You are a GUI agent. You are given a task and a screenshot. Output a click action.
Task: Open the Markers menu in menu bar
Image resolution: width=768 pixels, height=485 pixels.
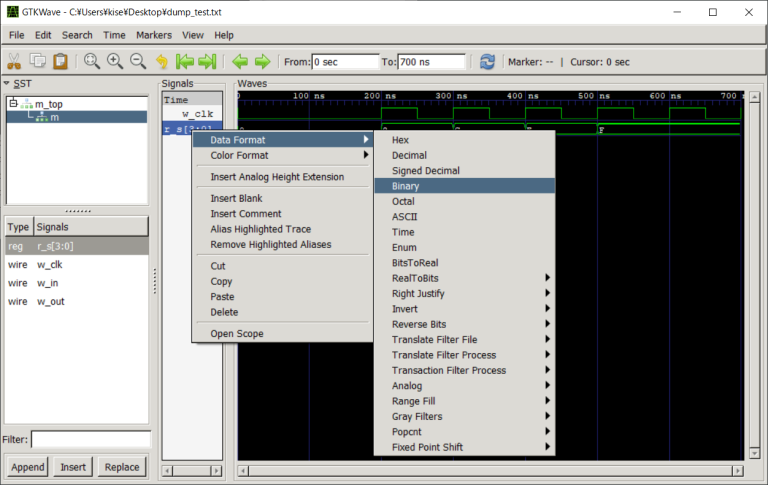coord(153,35)
